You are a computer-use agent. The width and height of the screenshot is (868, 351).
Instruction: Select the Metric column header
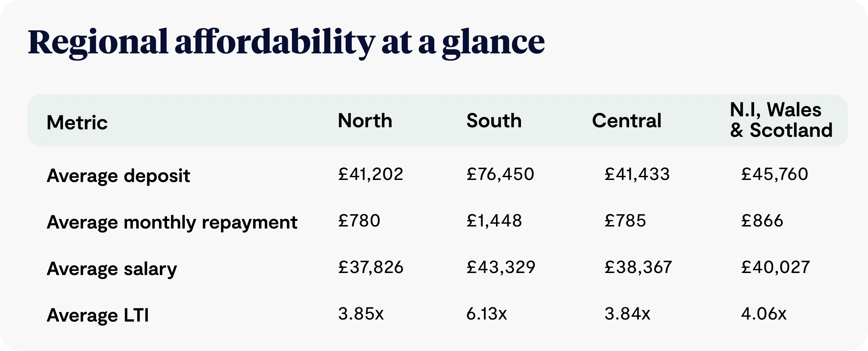point(77,122)
